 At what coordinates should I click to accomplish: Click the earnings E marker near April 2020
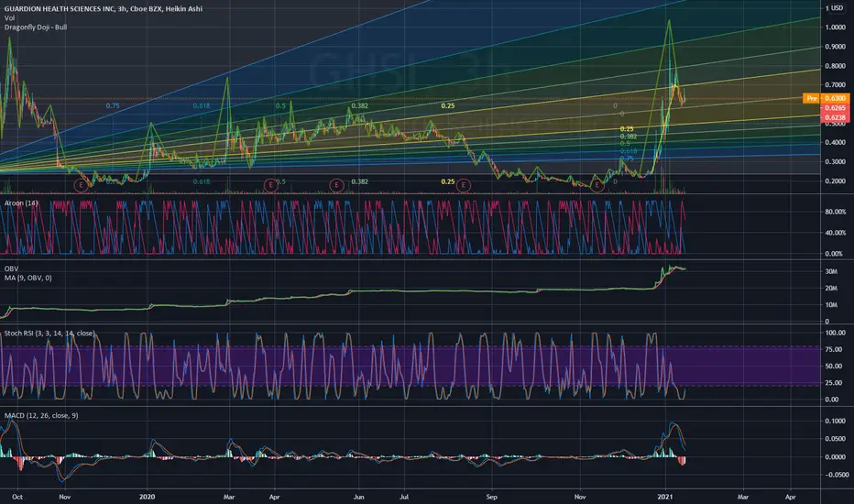(x=270, y=185)
